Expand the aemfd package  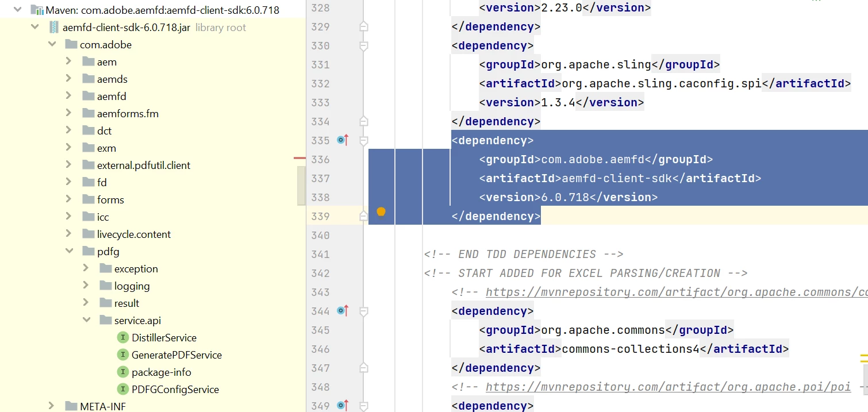(x=68, y=96)
